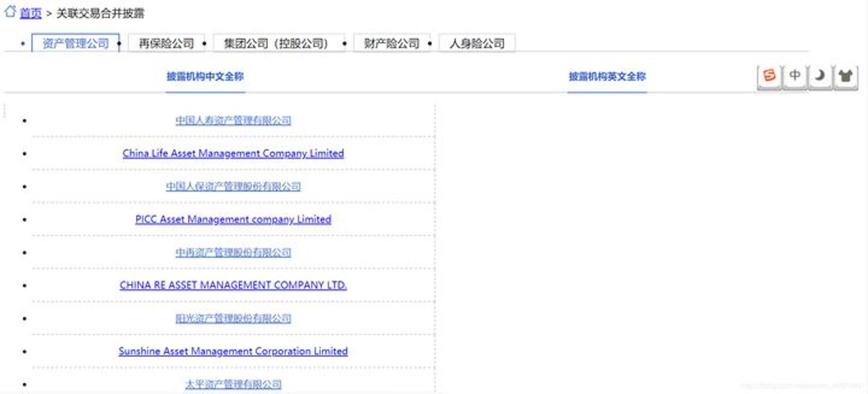Open 太平资产管理有限公司 link
The height and width of the screenshot is (394, 868).
tap(233, 384)
